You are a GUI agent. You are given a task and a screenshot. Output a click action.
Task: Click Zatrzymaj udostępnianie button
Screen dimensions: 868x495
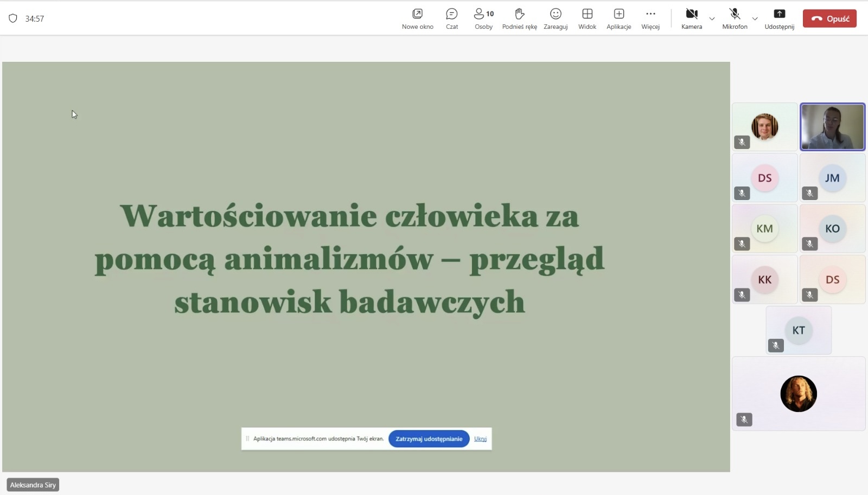pyautogui.click(x=429, y=439)
